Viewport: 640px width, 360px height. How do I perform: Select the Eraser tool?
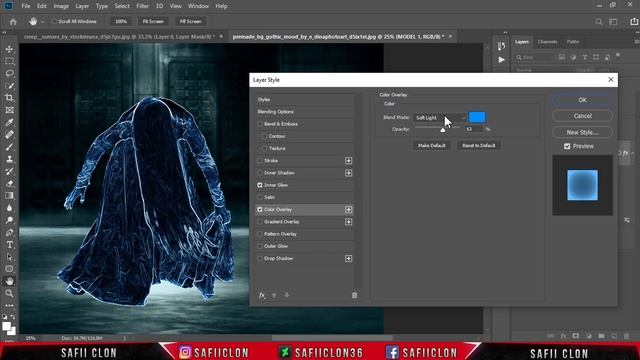tap(9, 184)
